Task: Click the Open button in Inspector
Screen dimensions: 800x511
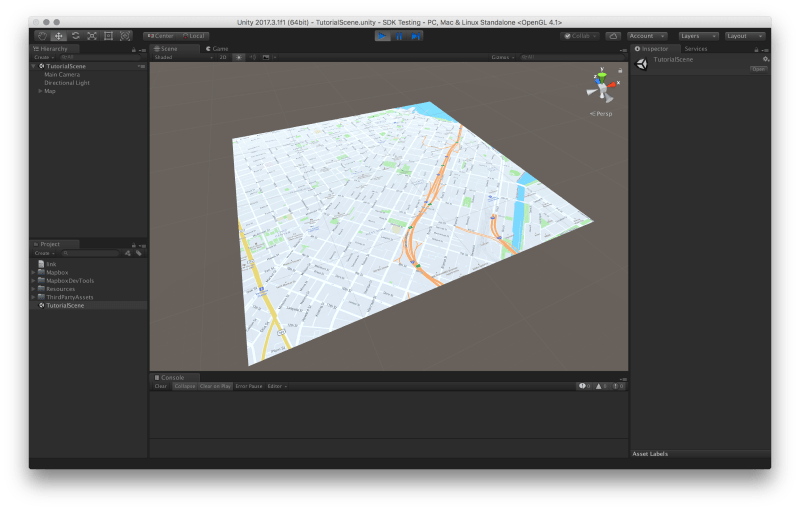Action: point(758,69)
